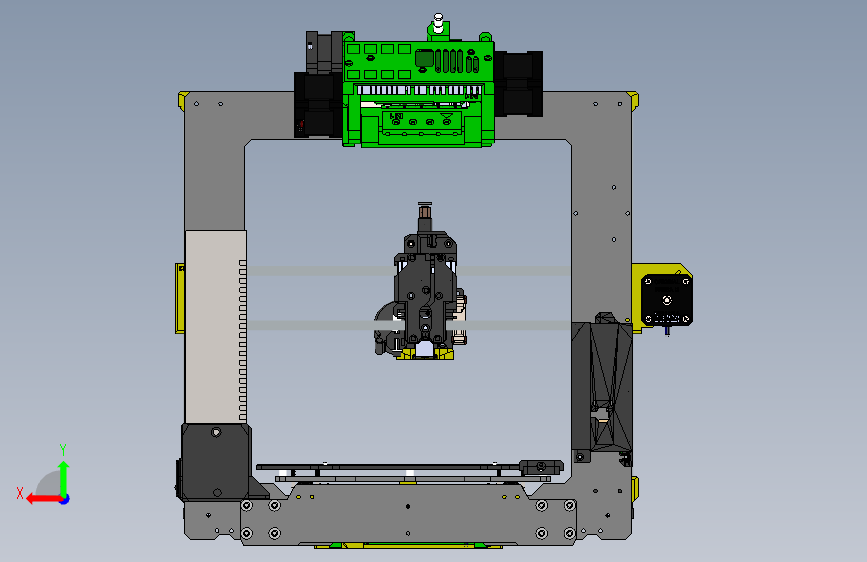Select the white pin on top of the green board
This screenshot has height=562, width=867.
tap(438, 23)
